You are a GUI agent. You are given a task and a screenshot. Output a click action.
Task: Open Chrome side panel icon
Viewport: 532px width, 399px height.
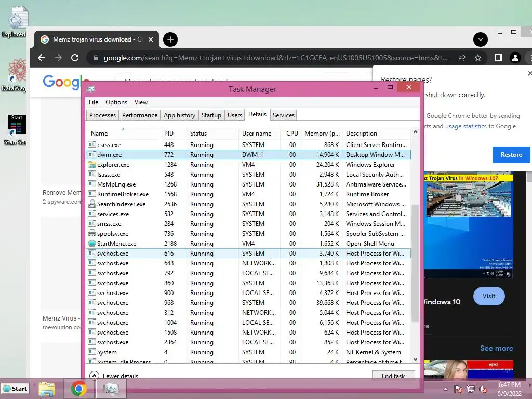coord(498,58)
